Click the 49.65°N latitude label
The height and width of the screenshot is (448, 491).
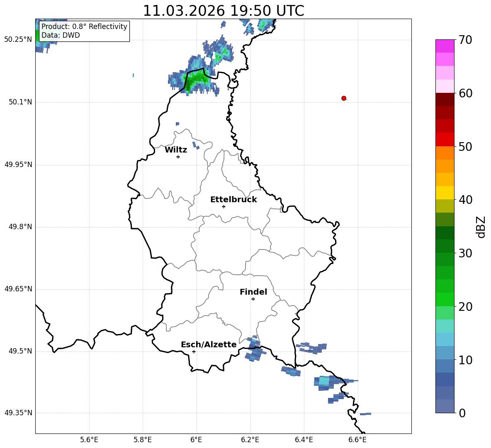(x=18, y=288)
